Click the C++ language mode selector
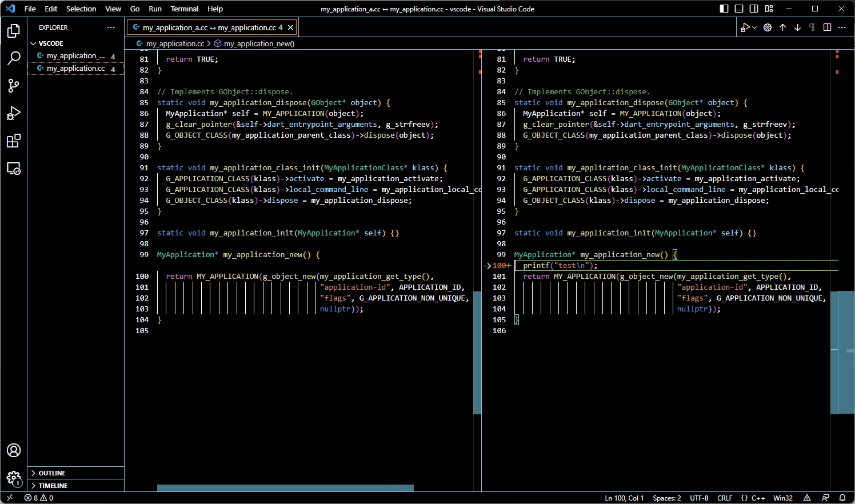This screenshot has width=855, height=504. click(758, 498)
